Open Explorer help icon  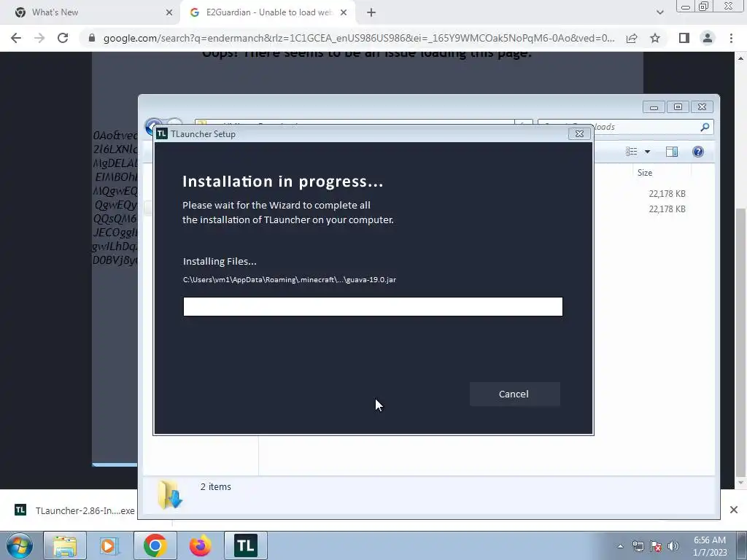click(x=698, y=152)
